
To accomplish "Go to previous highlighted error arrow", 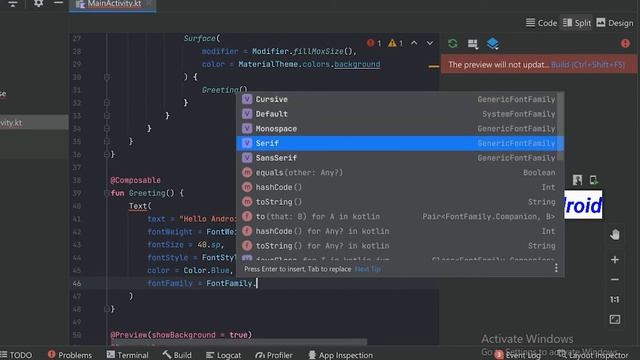I will coord(414,43).
